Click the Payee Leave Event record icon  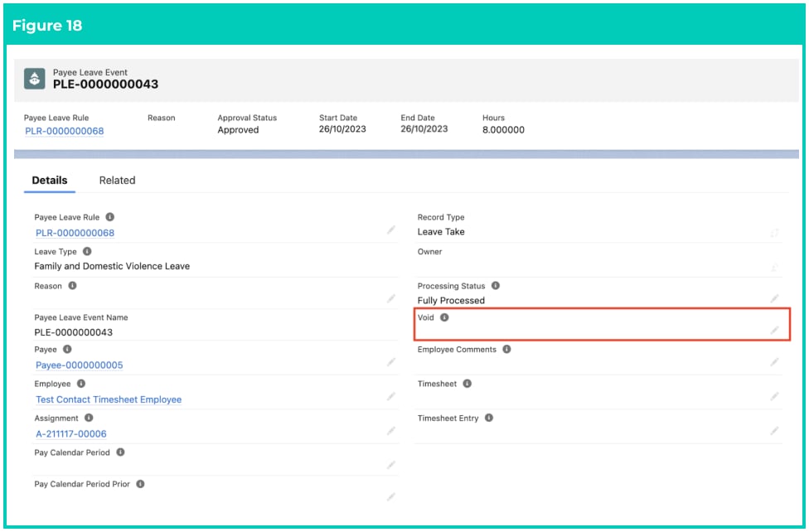point(35,79)
